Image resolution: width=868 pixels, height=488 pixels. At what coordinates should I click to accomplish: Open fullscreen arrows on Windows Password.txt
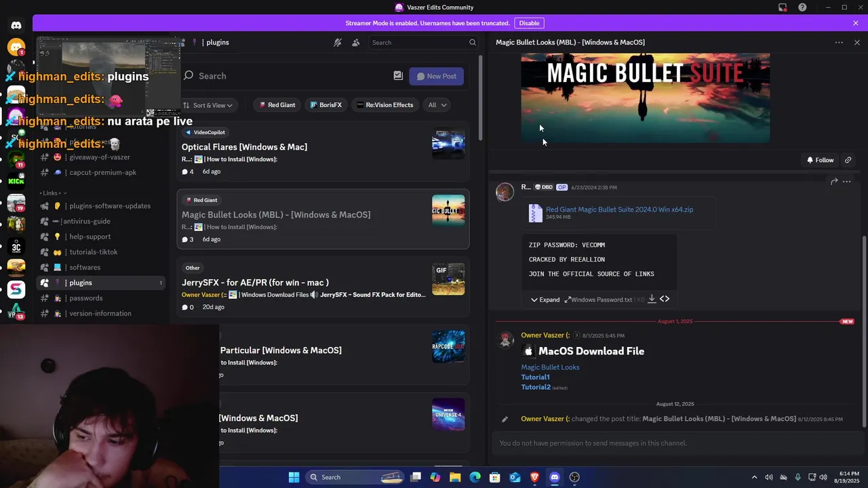pyautogui.click(x=568, y=299)
